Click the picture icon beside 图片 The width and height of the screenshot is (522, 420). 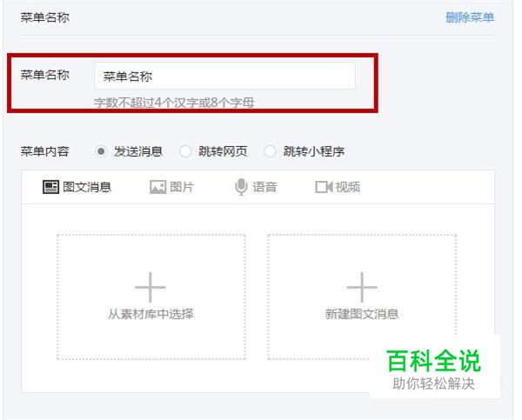coord(157,187)
